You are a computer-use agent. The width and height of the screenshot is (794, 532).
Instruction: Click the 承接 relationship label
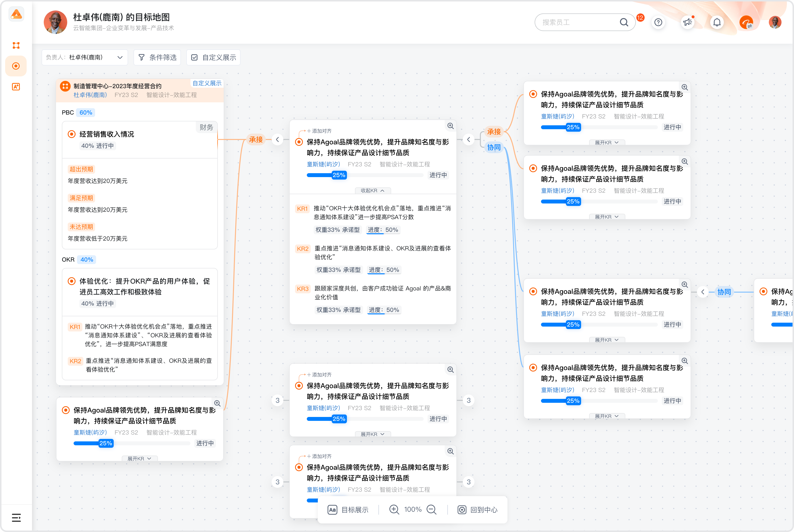coord(256,139)
